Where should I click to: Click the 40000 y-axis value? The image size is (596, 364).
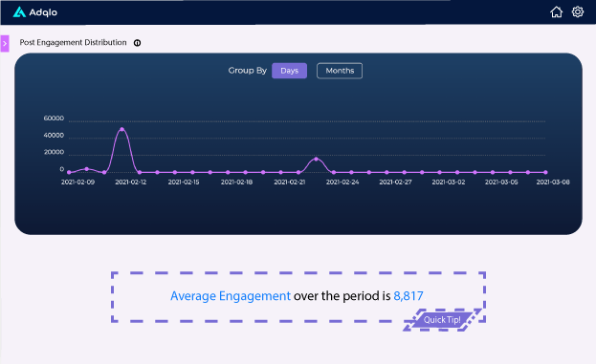point(54,136)
